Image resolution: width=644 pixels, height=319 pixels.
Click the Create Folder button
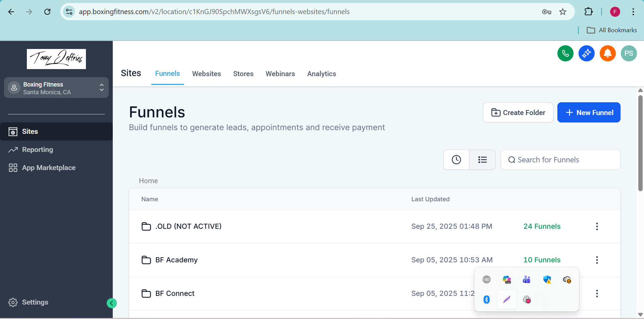tap(518, 113)
